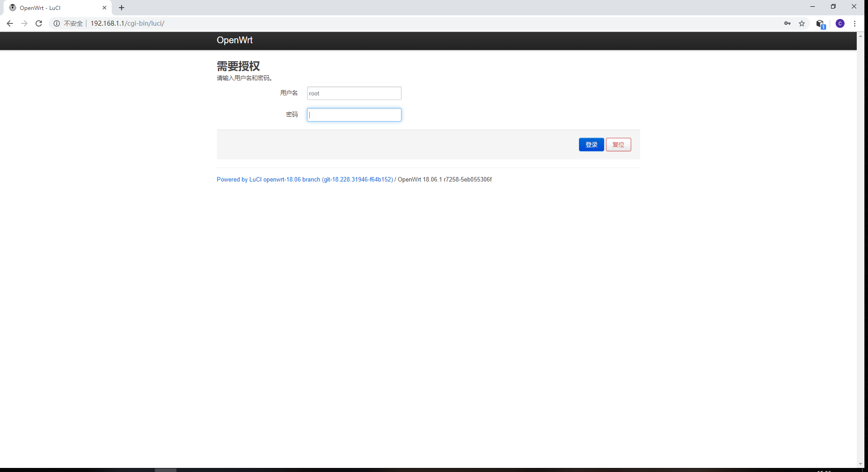Click the 用户名 label
The height and width of the screenshot is (472, 868).
(x=289, y=93)
